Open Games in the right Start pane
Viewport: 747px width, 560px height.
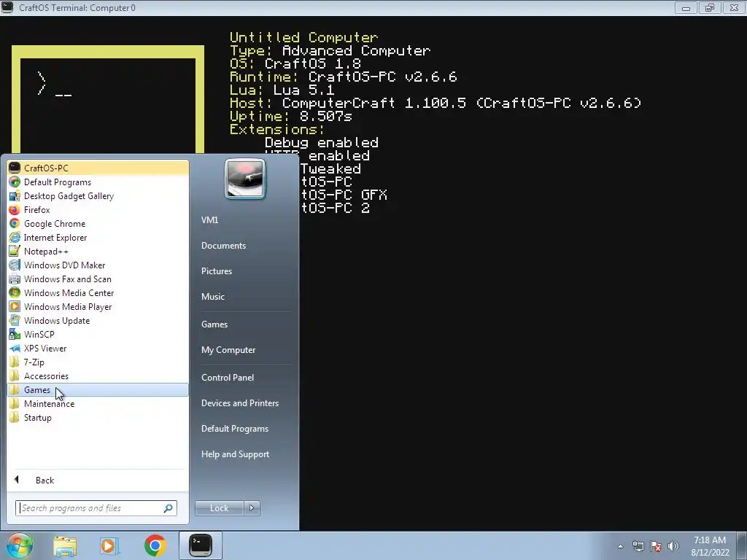[x=214, y=324]
